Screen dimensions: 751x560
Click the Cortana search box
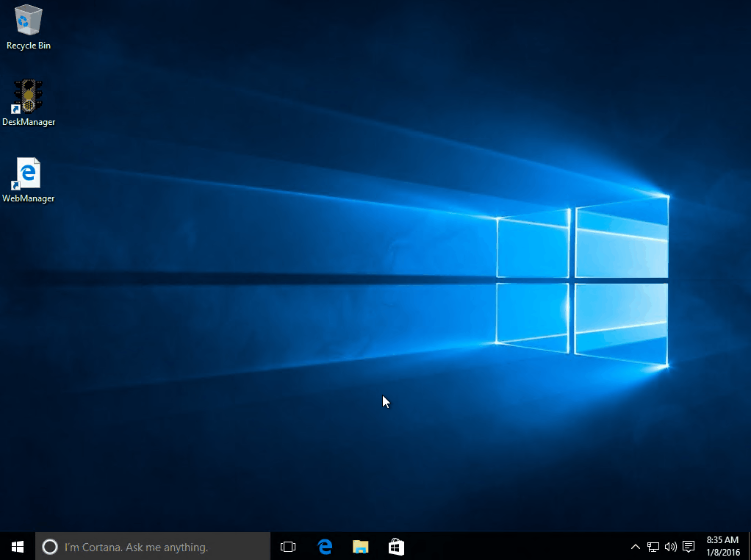click(x=153, y=547)
